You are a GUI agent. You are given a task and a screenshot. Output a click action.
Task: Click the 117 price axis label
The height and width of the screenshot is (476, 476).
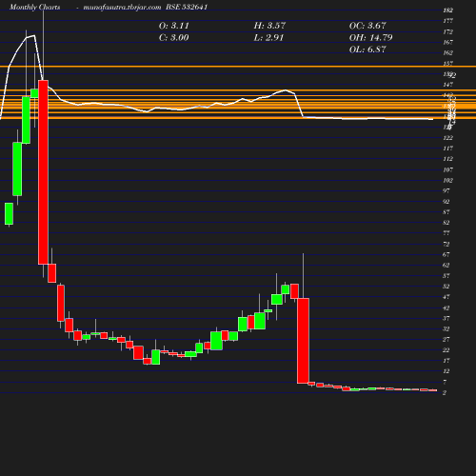(447, 149)
